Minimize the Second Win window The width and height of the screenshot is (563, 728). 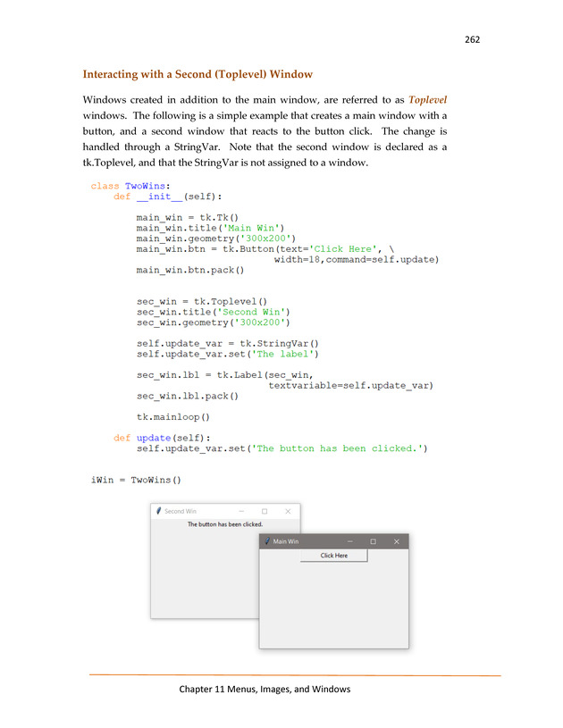[241, 511]
